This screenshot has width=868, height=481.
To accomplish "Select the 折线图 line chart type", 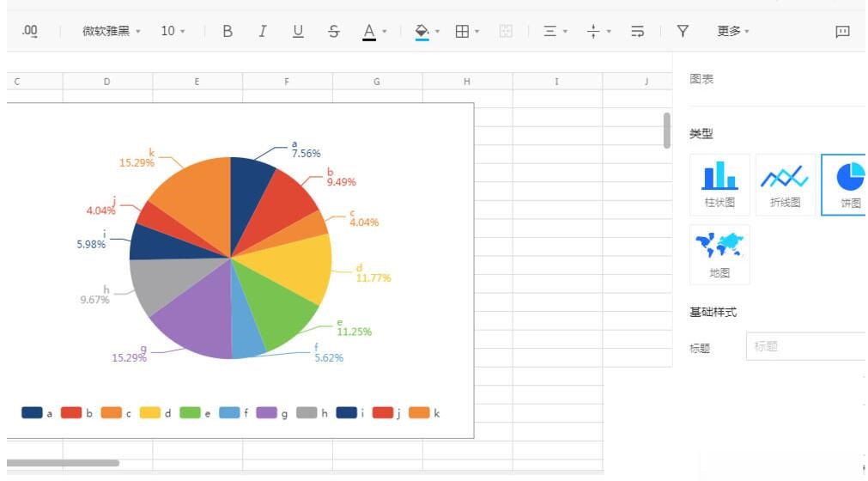I will (x=785, y=185).
